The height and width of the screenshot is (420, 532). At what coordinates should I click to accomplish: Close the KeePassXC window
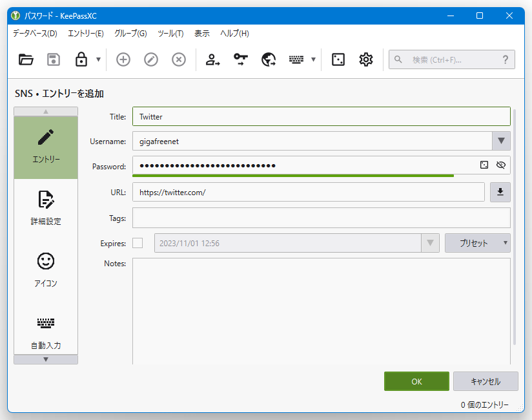pyautogui.click(x=509, y=16)
